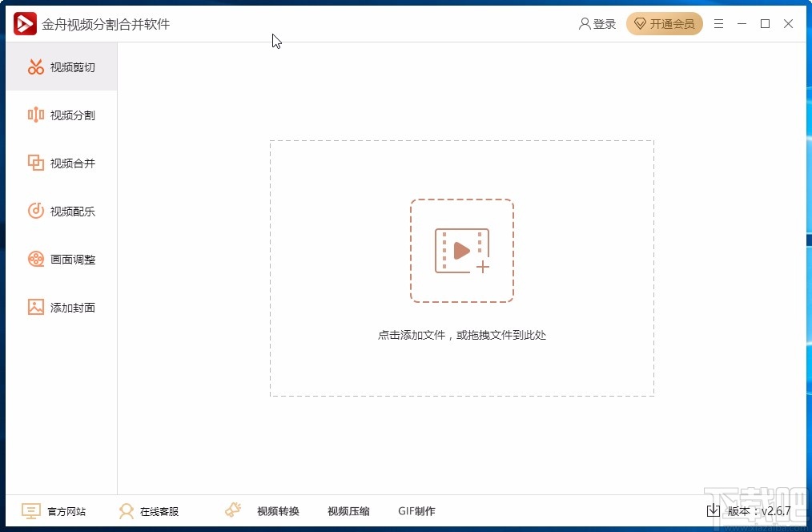Click the picture icon for adding cover
This screenshot has width=812, height=532.
point(36,307)
